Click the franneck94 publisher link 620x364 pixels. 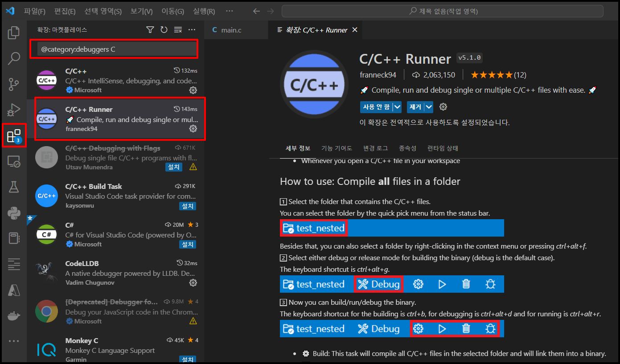point(378,75)
